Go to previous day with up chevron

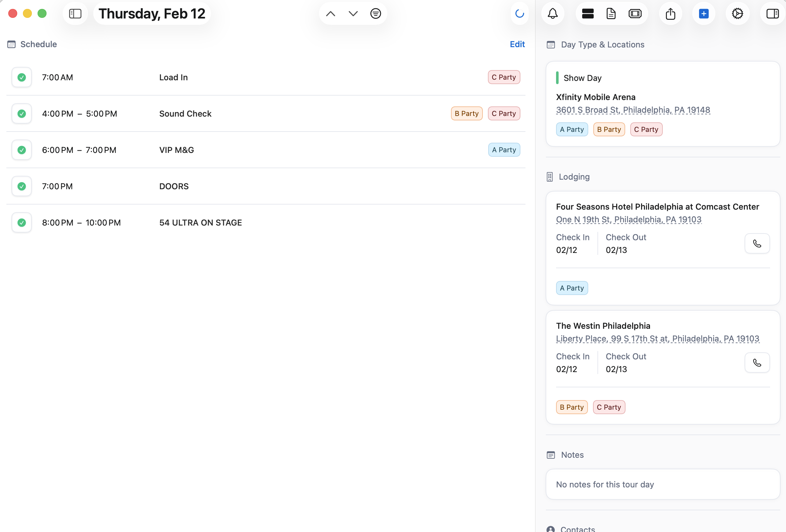tap(331, 13)
